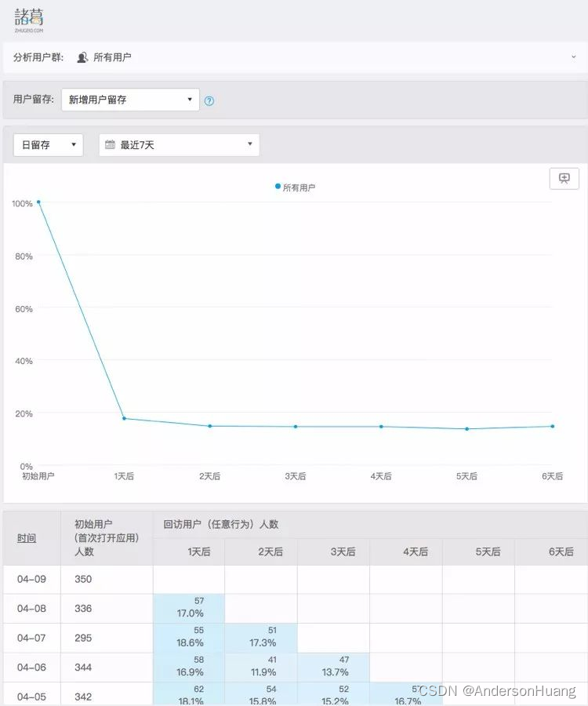
Task: Sort table by 时间 column link
Action: (x=27, y=538)
